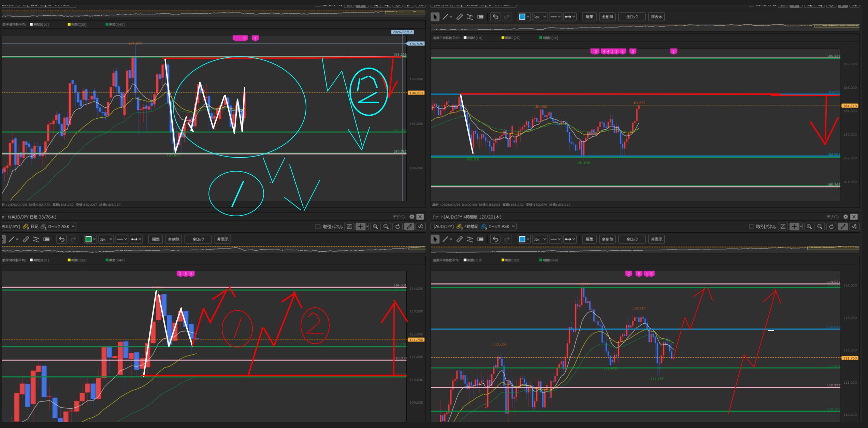Enable the 取引パネル checkbox on the daily chart
Viewport: 868px width, 428px height.
pos(318,227)
